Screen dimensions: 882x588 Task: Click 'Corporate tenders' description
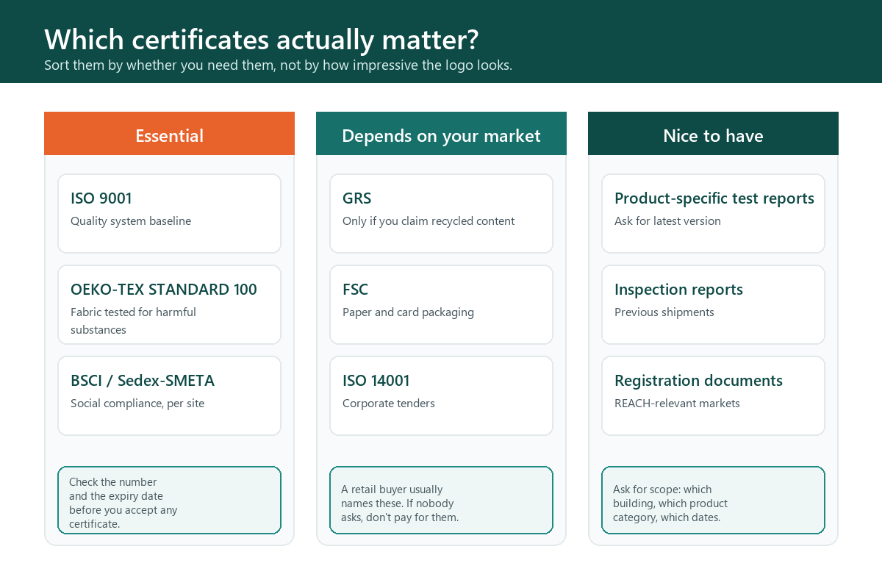coord(389,404)
